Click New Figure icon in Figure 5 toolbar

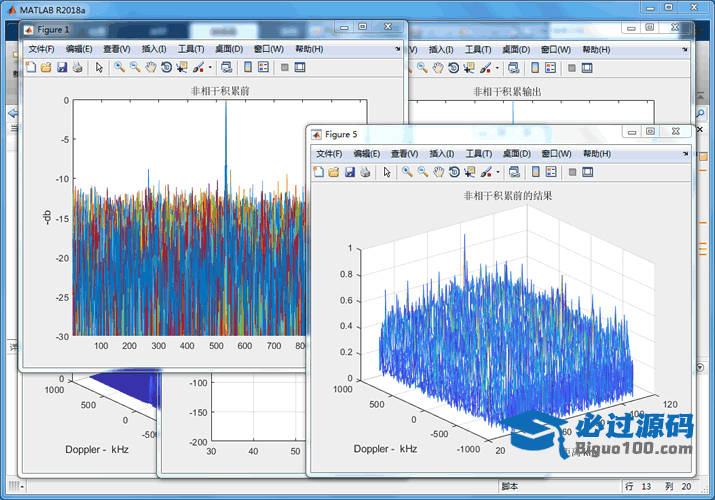319,172
